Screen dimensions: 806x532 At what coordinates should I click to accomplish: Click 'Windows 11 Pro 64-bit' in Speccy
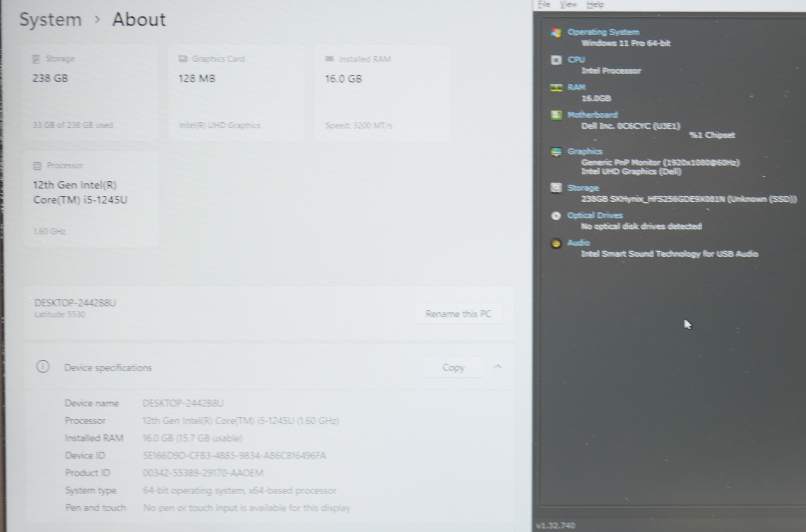pos(626,43)
